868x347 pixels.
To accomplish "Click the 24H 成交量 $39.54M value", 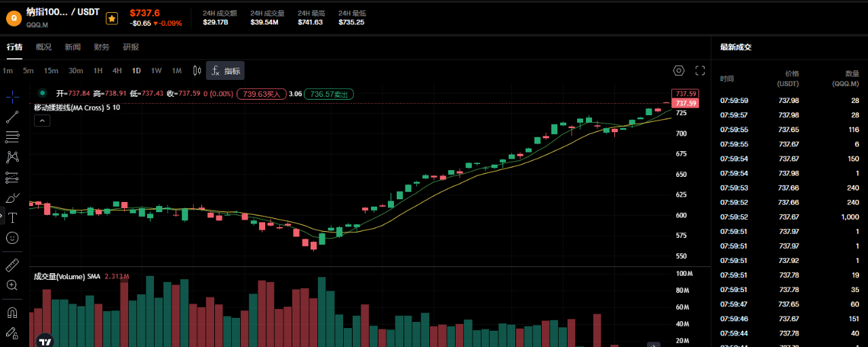I will click(x=264, y=22).
